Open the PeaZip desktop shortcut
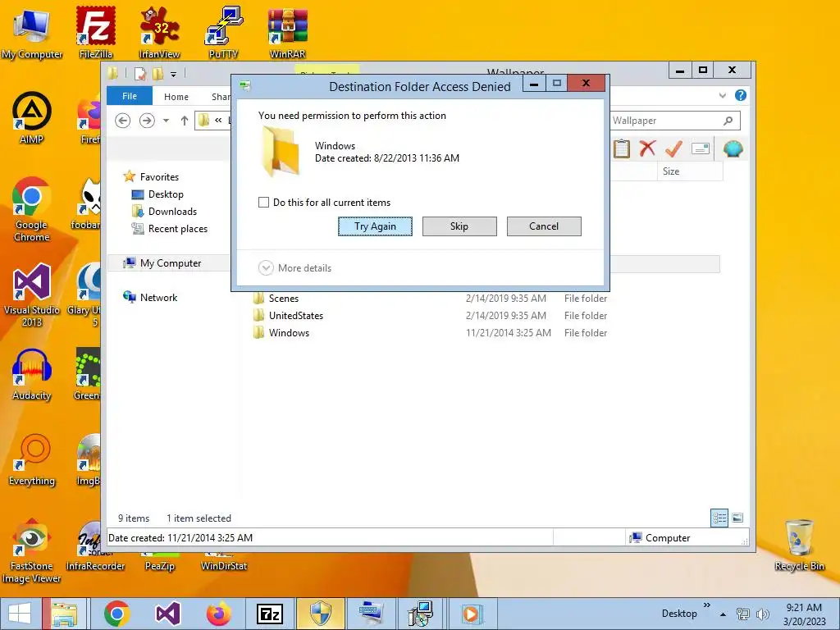This screenshot has height=630, width=840. coord(160,561)
